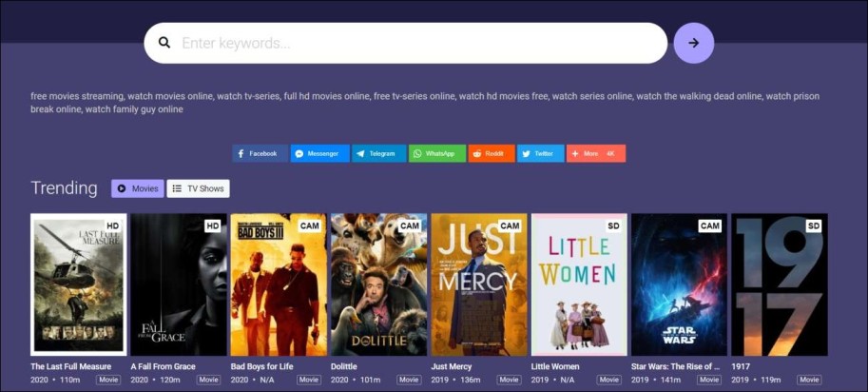Image resolution: width=868 pixels, height=392 pixels.
Task: Open the Just Mercy movie poster
Action: 479,284
